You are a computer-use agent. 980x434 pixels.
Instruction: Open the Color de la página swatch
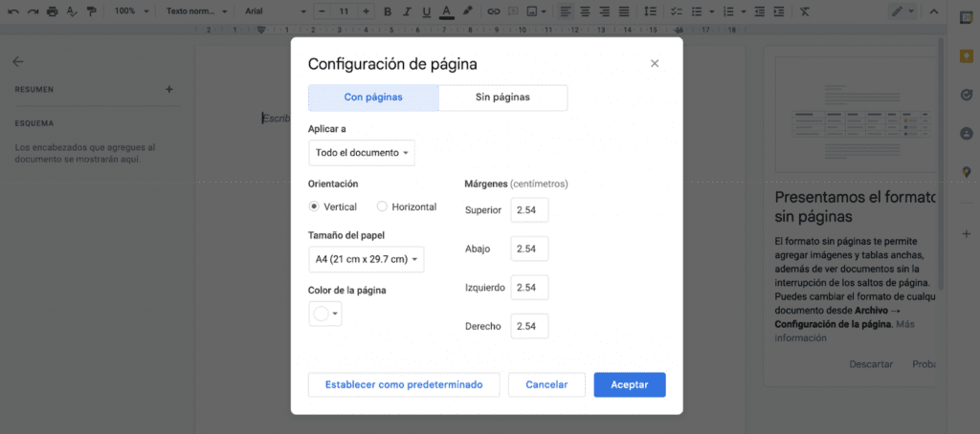click(325, 314)
